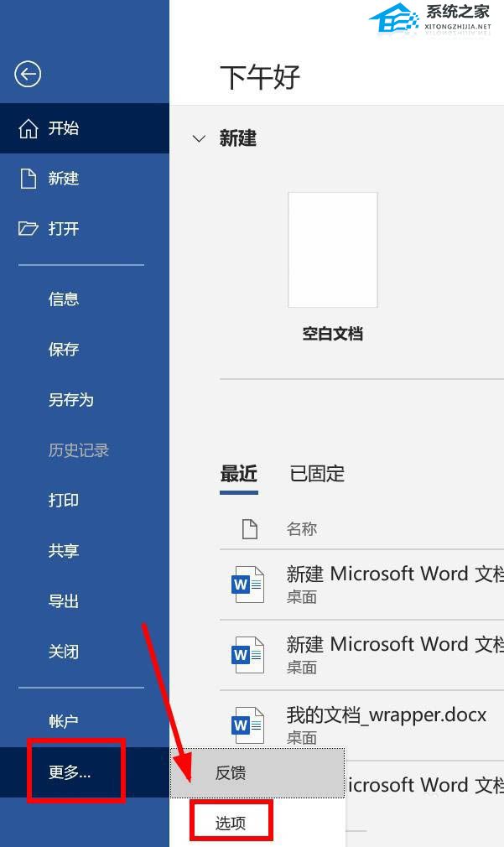Click the file type icon in the list header

tap(250, 529)
